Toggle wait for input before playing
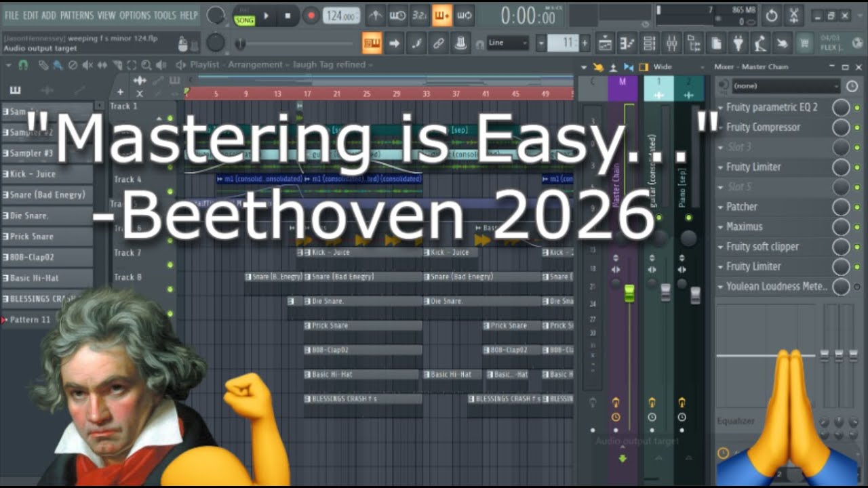Image resolution: width=868 pixels, height=488 pixels. [398, 15]
